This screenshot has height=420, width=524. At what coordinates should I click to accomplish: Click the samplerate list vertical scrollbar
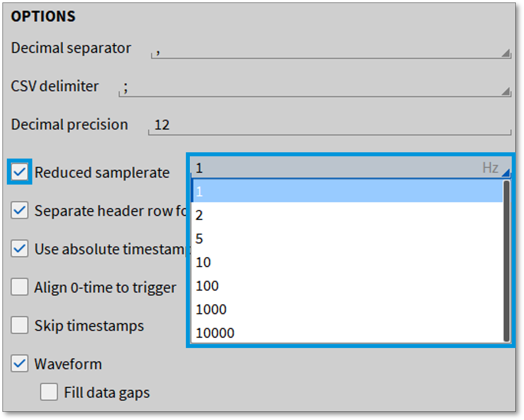click(x=507, y=261)
